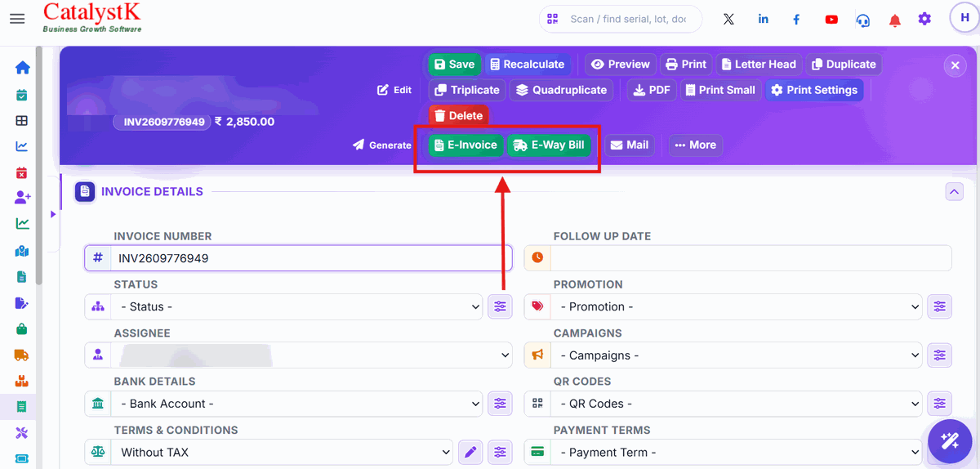Open the Campaigns dropdown
Image resolution: width=980 pixels, height=469 pixels.
click(x=737, y=355)
